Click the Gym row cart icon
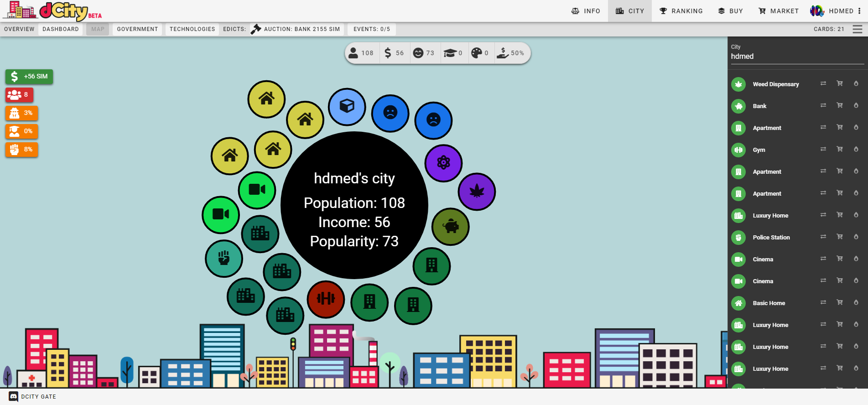The height and width of the screenshot is (405, 868). click(x=840, y=149)
